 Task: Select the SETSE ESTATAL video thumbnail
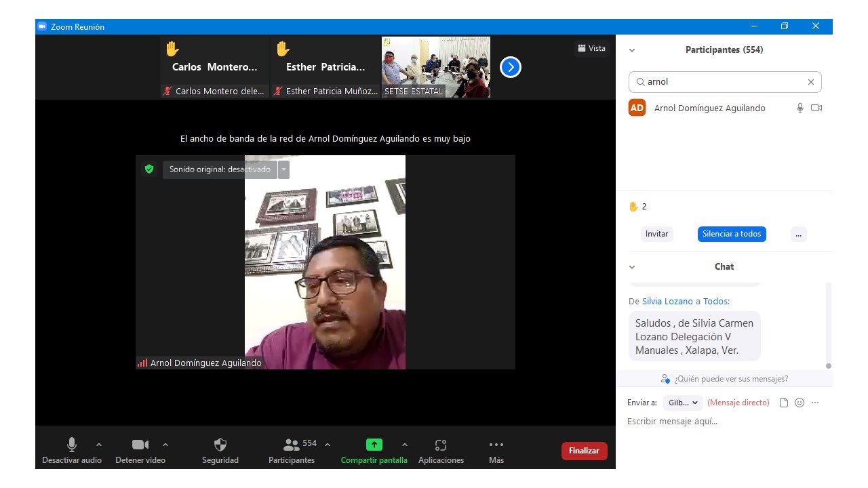tap(436, 67)
